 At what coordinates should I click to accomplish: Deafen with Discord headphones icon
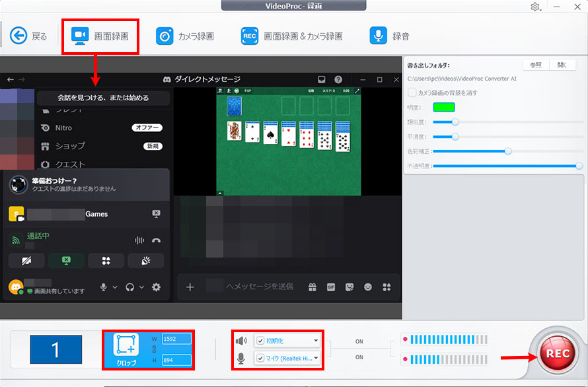tap(129, 287)
